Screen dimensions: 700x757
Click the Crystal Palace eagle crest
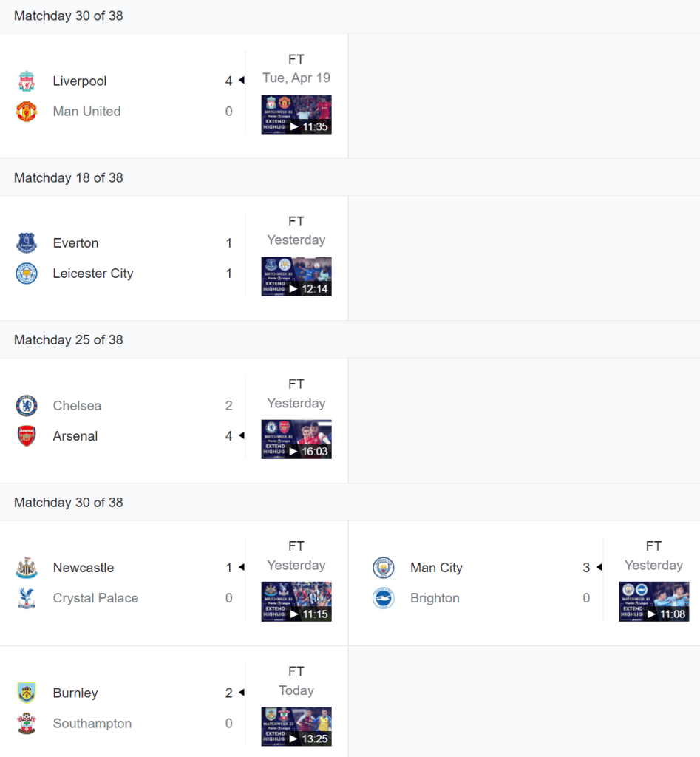tap(27, 598)
